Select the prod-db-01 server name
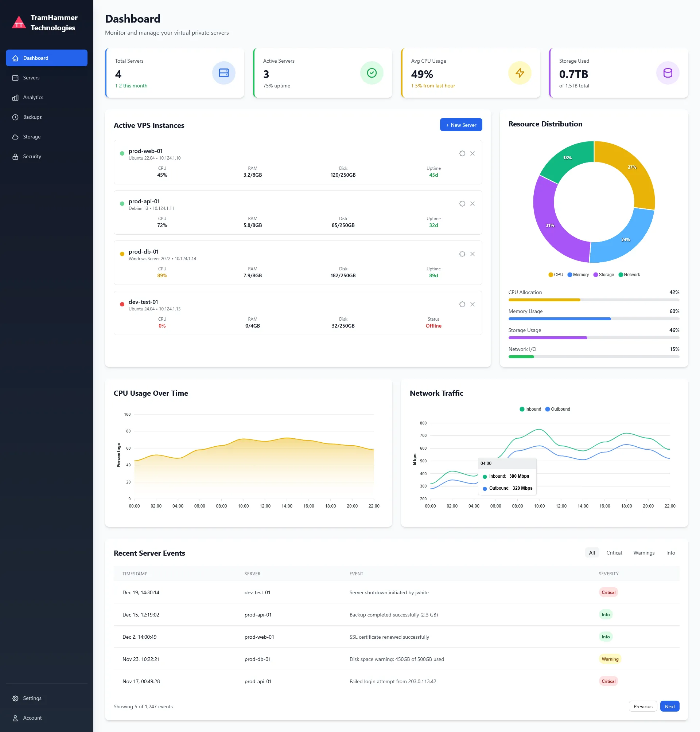This screenshot has width=700, height=732. (144, 252)
